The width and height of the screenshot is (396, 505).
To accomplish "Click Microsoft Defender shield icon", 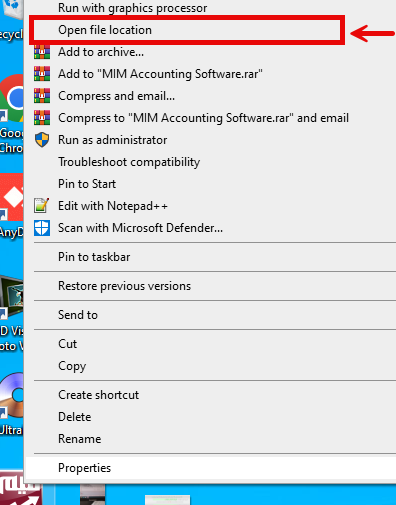I will (x=42, y=228).
